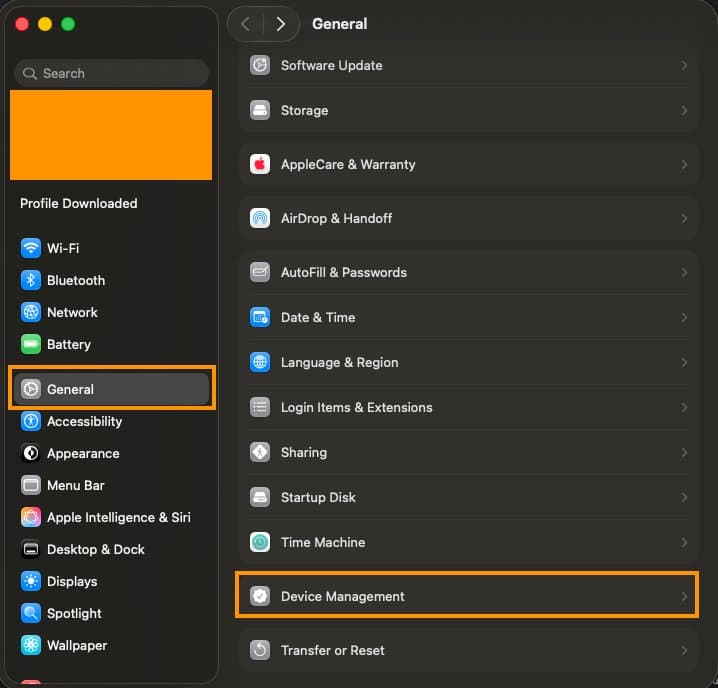
Task: Click the Device Management checkmark icon
Action: coord(260,596)
